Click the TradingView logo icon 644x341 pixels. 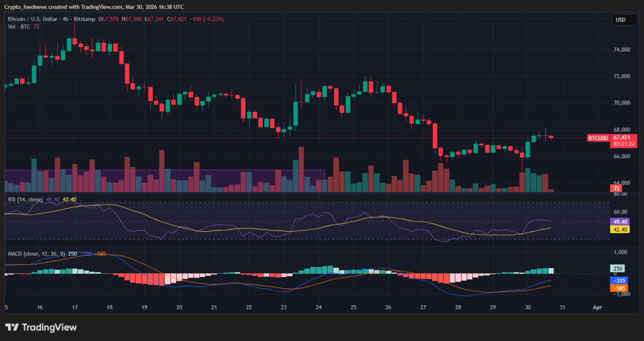12,327
